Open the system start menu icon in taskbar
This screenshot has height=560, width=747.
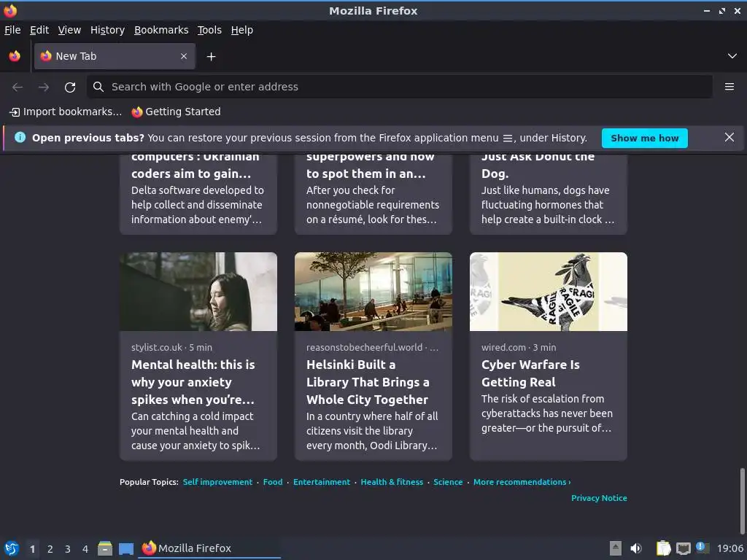coord(12,548)
